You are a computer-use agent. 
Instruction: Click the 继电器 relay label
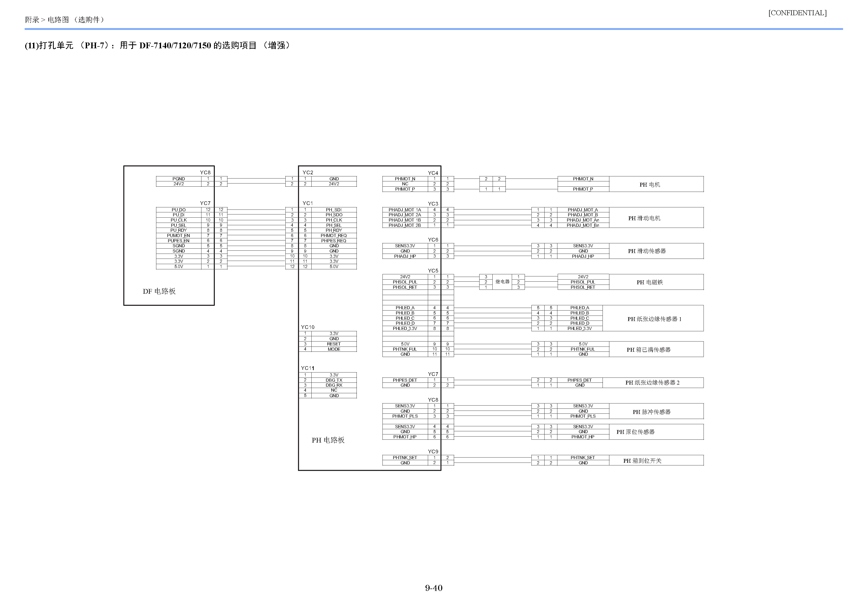point(502,282)
